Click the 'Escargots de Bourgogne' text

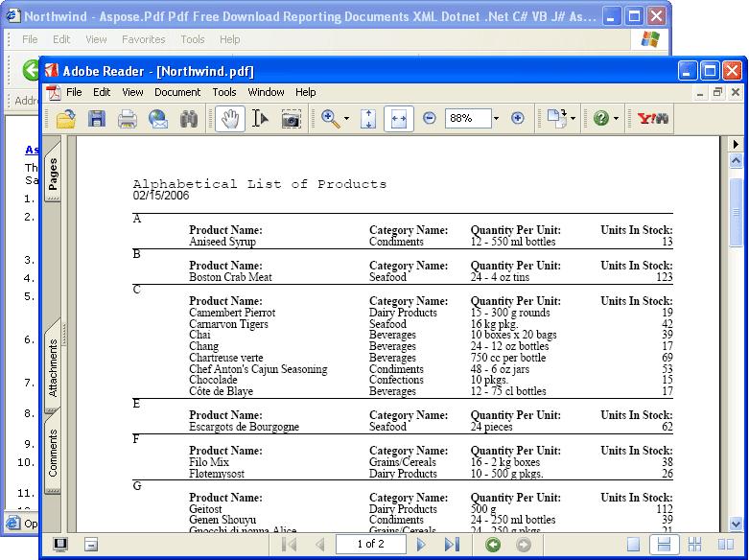tap(245, 427)
